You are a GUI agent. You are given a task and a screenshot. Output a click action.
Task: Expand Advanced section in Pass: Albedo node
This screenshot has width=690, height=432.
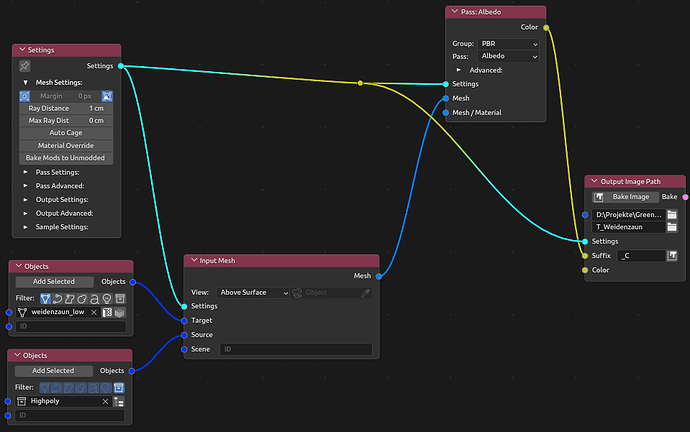pos(459,70)
